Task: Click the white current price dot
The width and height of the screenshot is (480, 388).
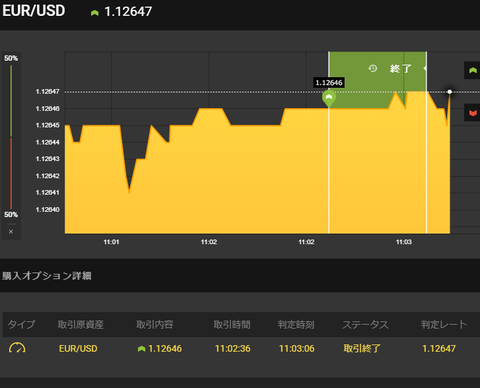Action: point(450,92)
